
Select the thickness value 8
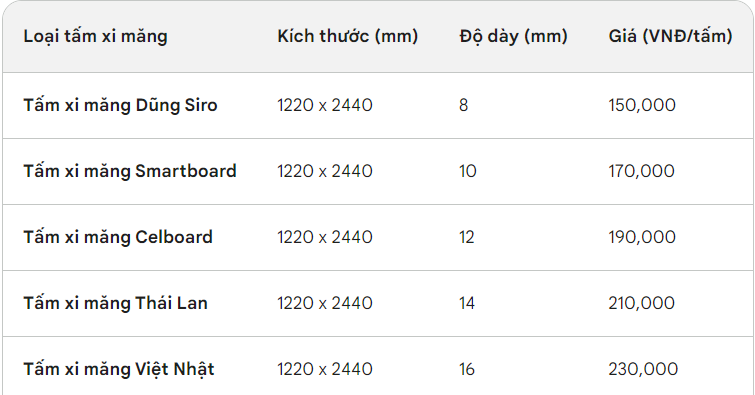[464, 105]
